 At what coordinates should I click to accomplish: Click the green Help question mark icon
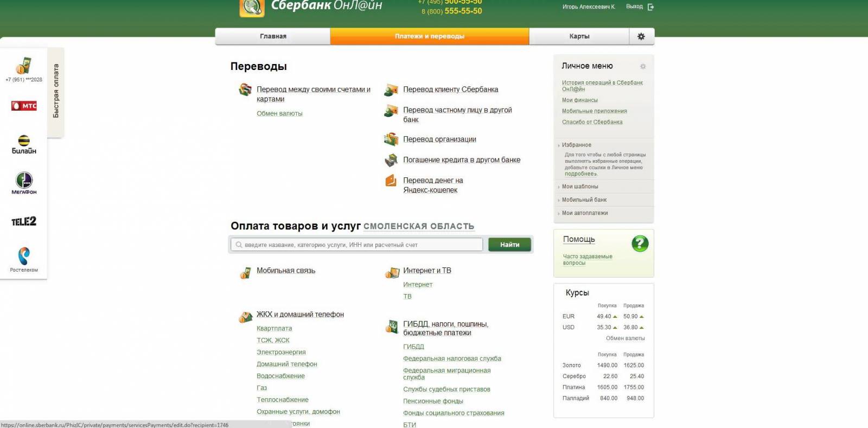pyautogui.click(x=640, y=243)
